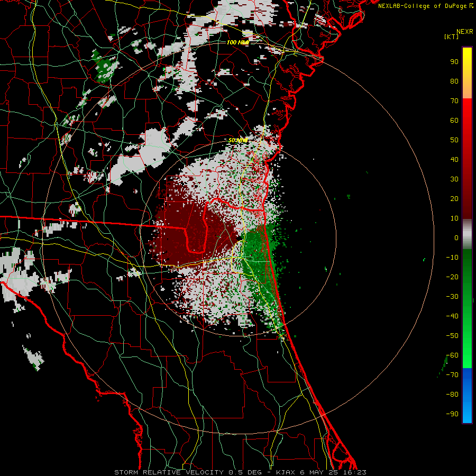Viewport: 476px width, 476px height.
Task: Click the 50 value on velocity scale
Action: pyautogui.click(x=454, y=140)
